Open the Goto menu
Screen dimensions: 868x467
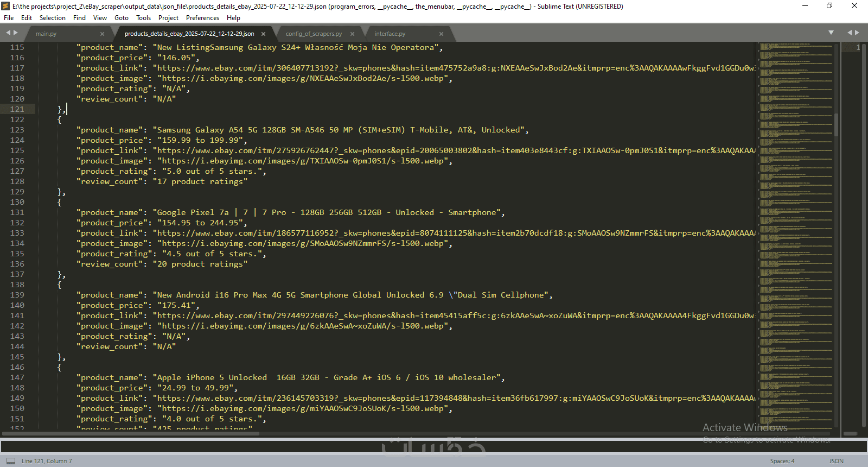(x=122, y=18)
